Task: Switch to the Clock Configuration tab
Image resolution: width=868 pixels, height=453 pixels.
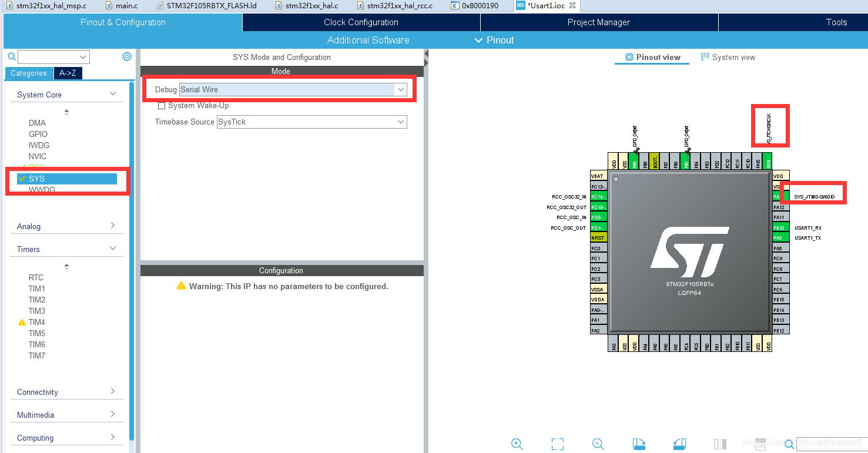Action: (x=361, y=22)
